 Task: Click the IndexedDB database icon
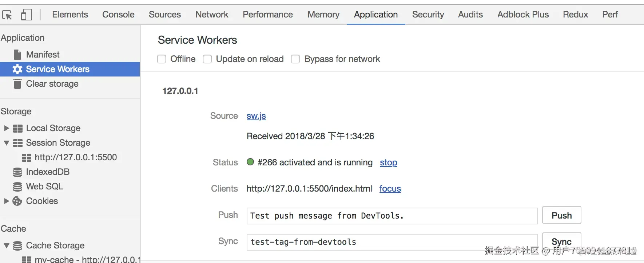[17, 172]
